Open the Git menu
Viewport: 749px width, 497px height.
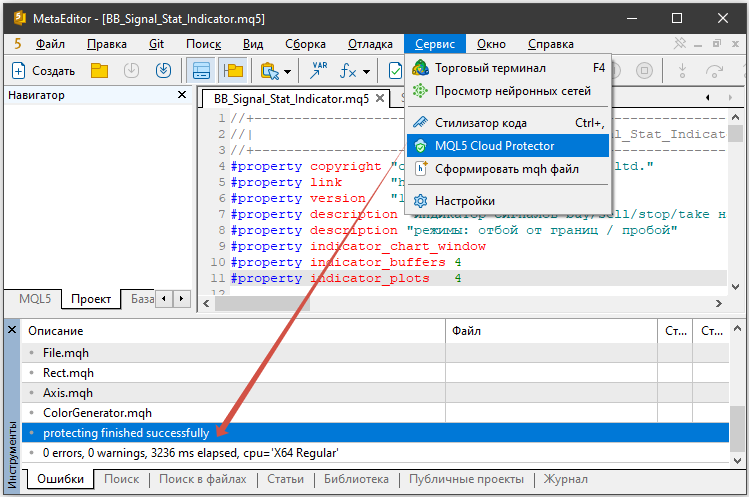coord(156,44)
